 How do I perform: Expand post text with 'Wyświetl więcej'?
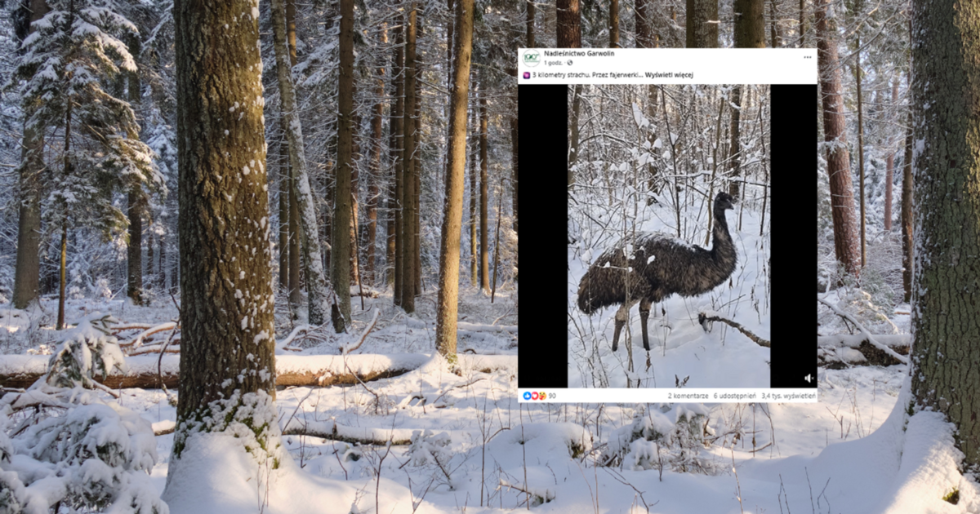tap(669, 75)
